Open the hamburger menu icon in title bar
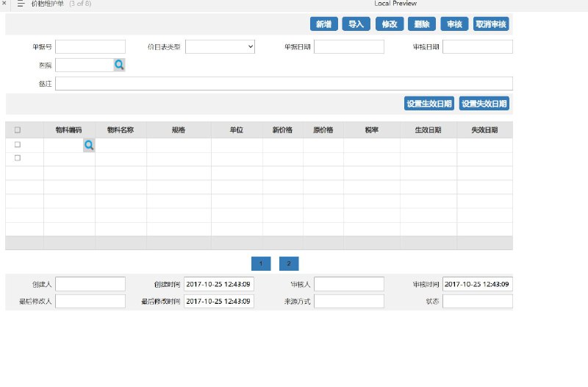This screenshot has height=387, width=588. (21, 4)
